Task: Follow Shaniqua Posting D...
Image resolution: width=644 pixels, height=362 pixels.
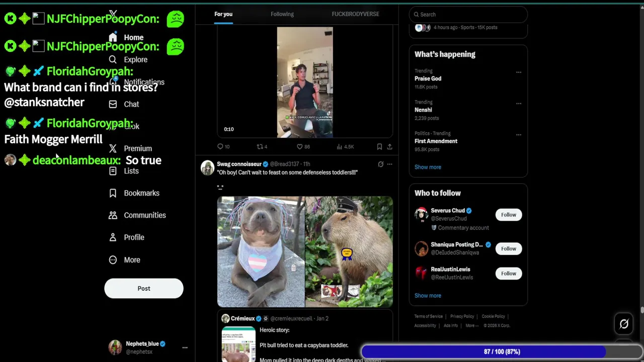Action: tap(509, 248)
